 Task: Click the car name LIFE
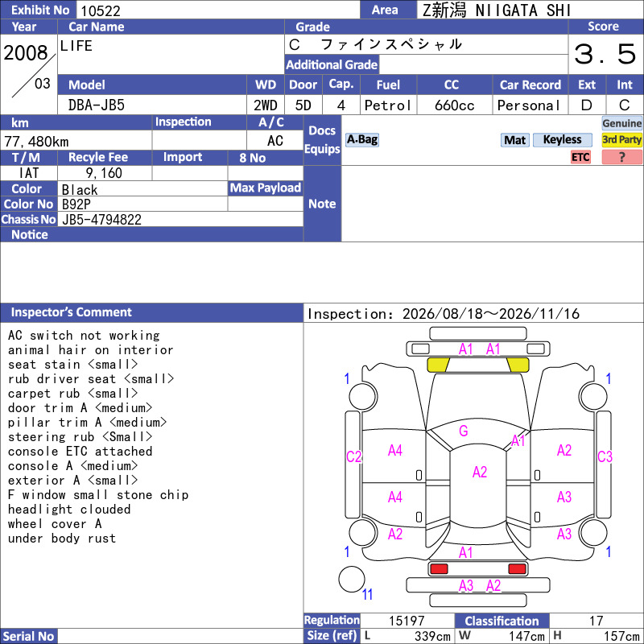[x=76, y=46]
